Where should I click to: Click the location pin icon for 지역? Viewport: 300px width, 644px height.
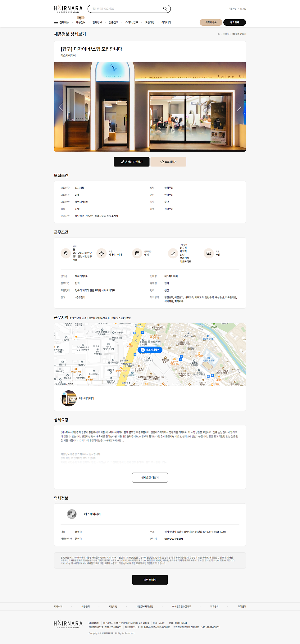click(66, 253)
